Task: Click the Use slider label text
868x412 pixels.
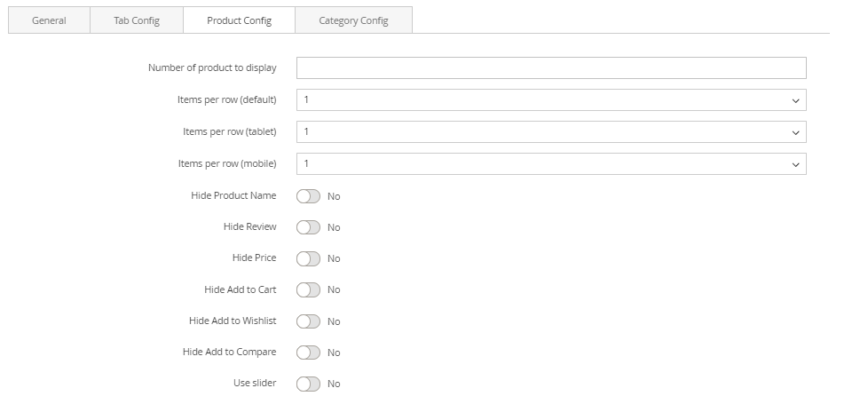Action: (255, 383)
